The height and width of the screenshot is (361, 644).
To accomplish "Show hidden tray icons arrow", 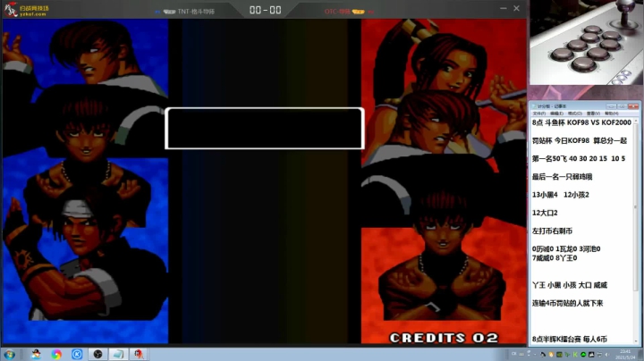I will click(x=535, y=355).
